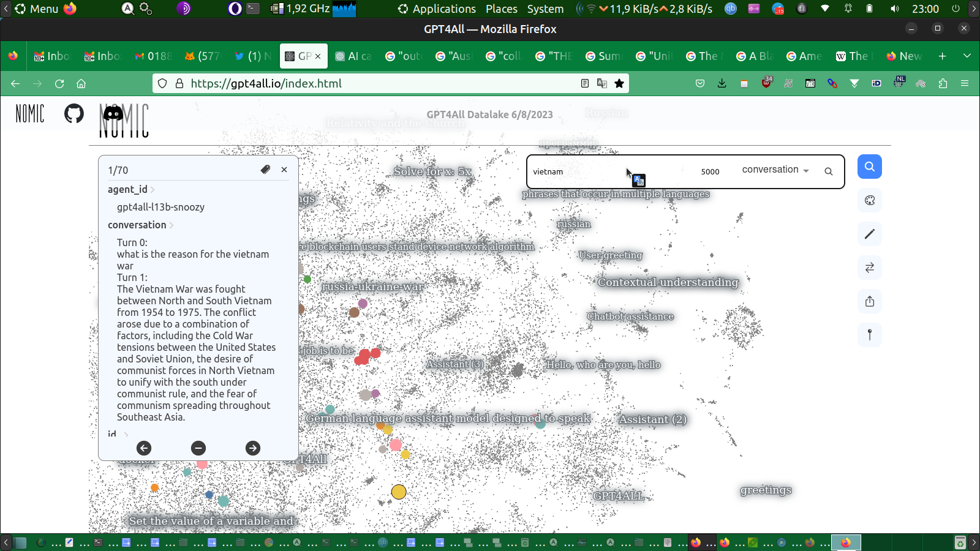This screenshot has width=980, height=551.
Task: Click the 'Contextual understanding' map label
Action: pyautogui.click(x=668, y=282)
